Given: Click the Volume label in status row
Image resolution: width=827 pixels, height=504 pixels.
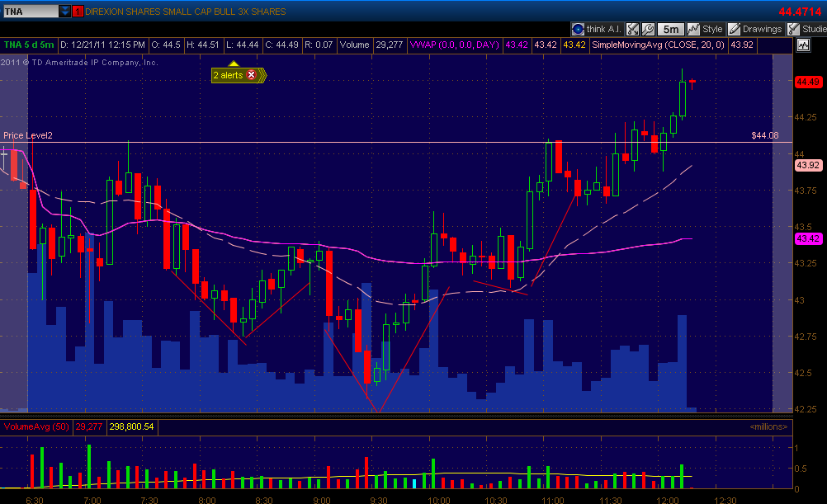Looking at the screenshot, I should [x=354, y=45].
